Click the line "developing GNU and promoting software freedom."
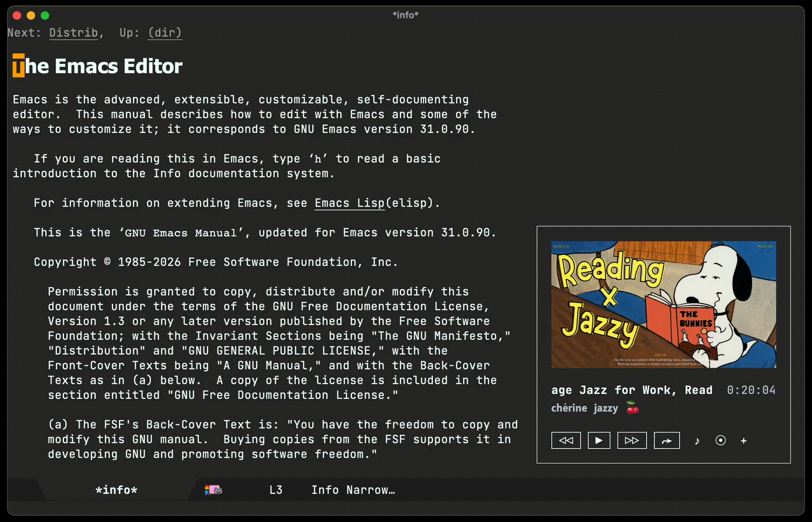This screenshot has height=522, width=812. [212, 454]
